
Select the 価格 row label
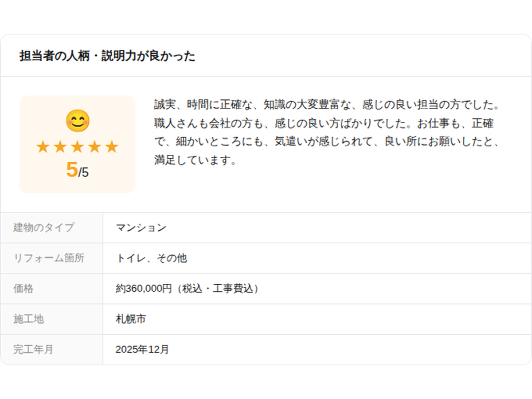(23, 289)
